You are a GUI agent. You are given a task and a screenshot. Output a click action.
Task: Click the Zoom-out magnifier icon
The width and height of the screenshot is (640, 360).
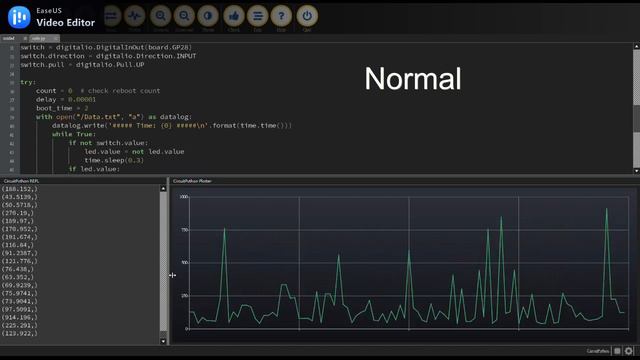click(184, 16)
